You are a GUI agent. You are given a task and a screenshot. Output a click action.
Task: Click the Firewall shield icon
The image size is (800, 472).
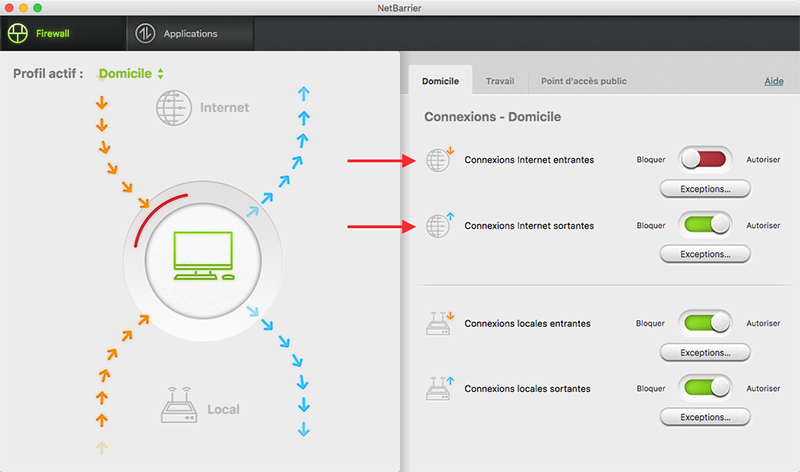18,34
